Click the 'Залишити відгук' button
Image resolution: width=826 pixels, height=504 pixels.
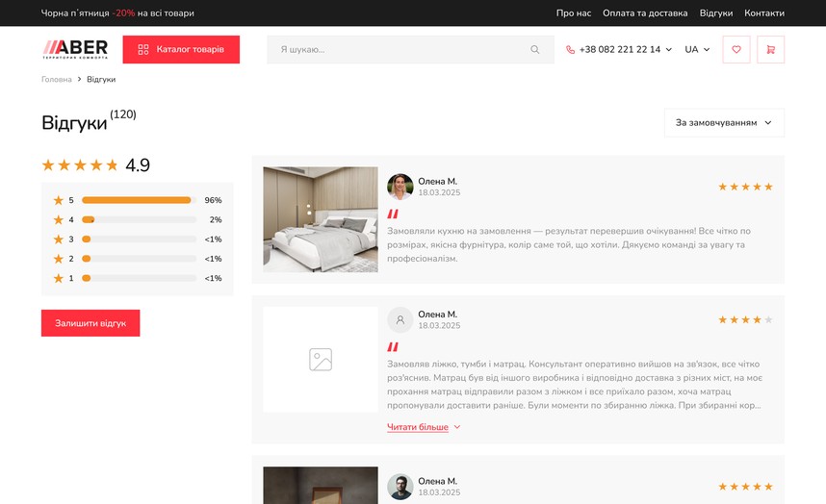coord(90,323)
